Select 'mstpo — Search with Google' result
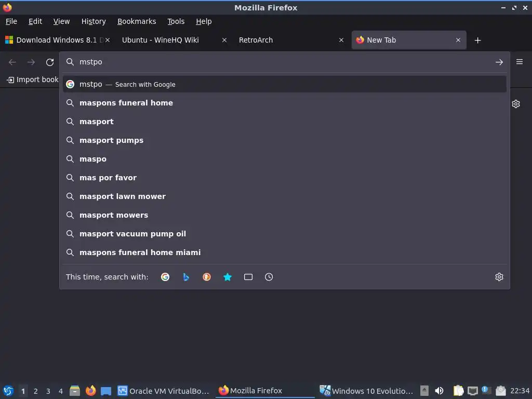This screenshot has width=532, height=399. point(284,84)
